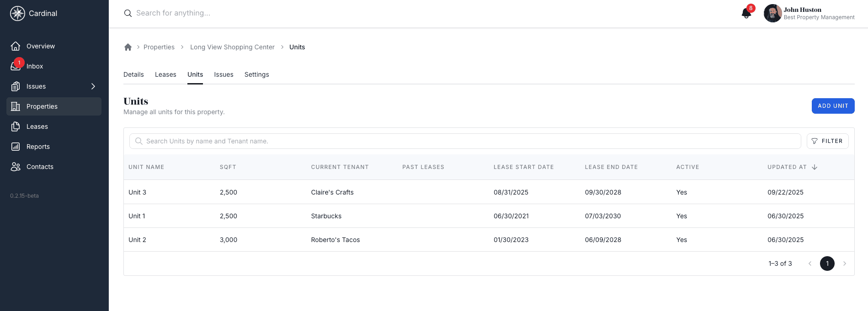Image resolution: width=868 pixels, height=311 pixels.
Task: Sort by Active column header
Action: 687,167
